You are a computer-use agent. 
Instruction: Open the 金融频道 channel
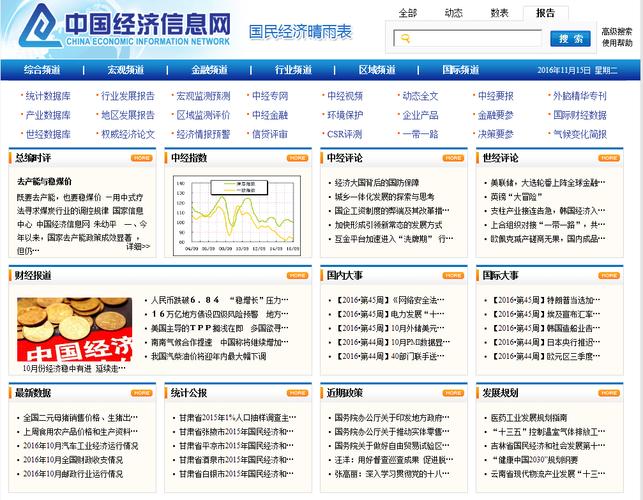[x=209, y=70]
